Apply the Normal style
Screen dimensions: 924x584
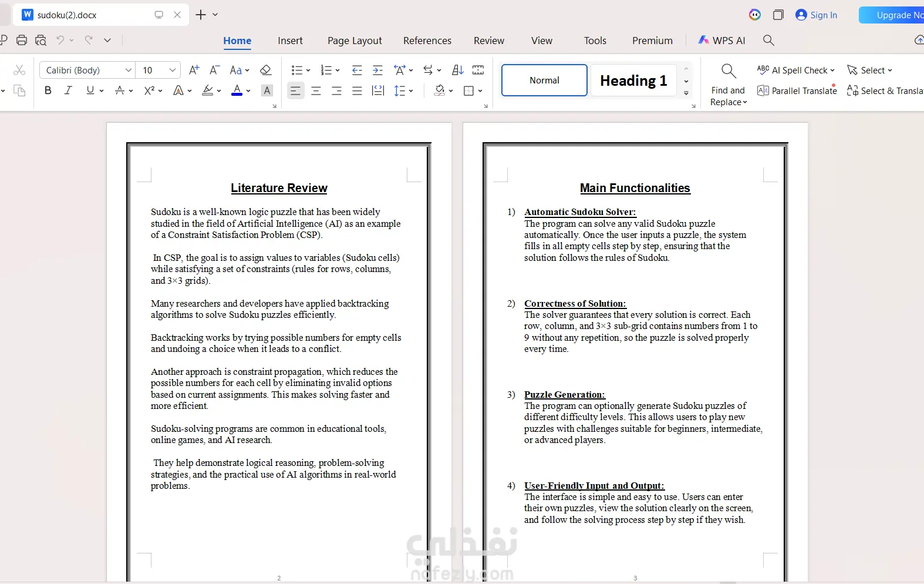(544, 80)
